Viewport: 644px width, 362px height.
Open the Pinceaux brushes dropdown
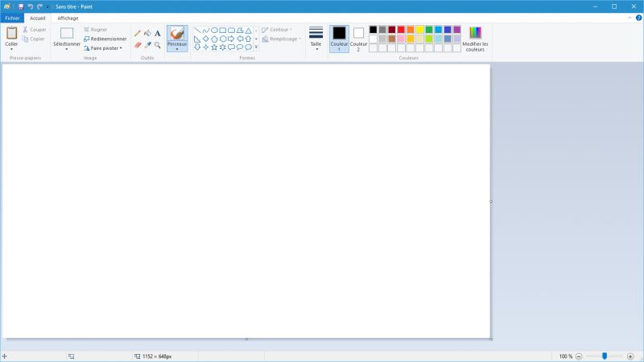point(177,49)
